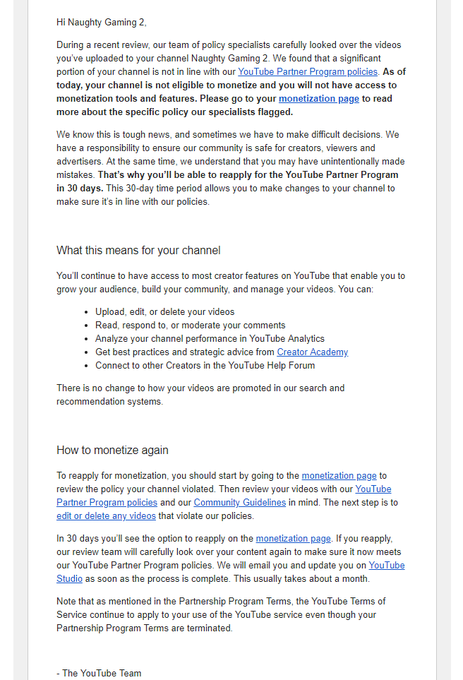Screen dimensions: 463x680
Task: Click bullet 'Read, respond to, or moderate your comments'
Action: [x=190, y=325]
